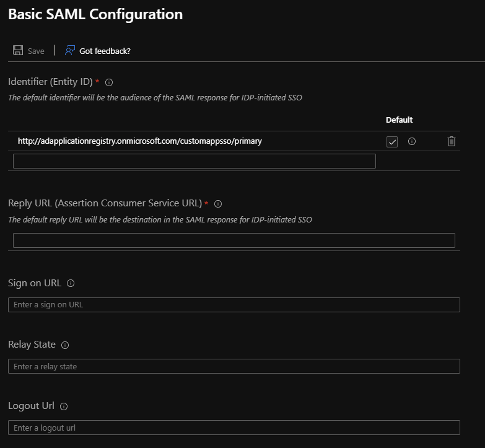Uncheck the Default identifier checkbox
485x448 pixels.
392,142
